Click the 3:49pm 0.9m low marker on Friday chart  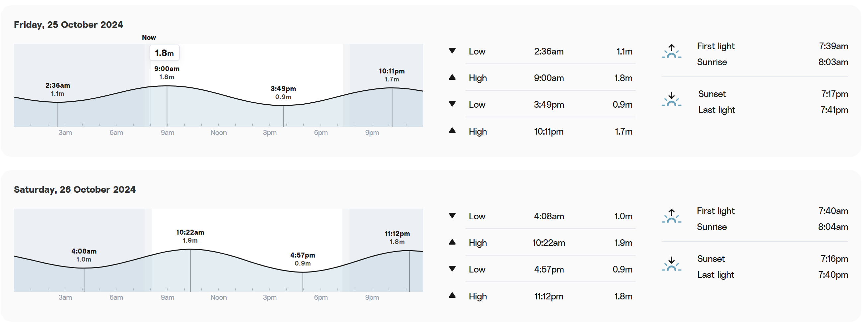(283, 93)
